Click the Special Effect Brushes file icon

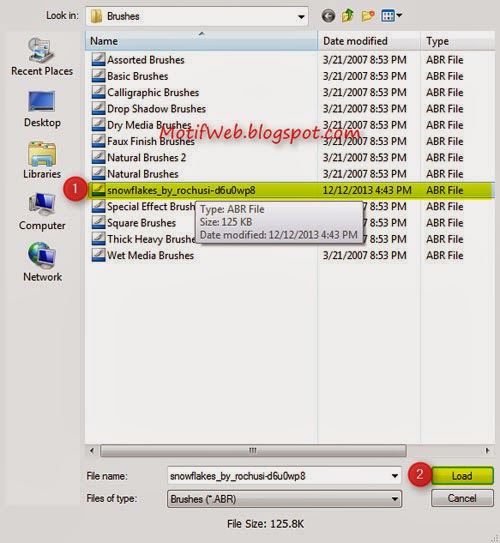(x=98, y=206)
